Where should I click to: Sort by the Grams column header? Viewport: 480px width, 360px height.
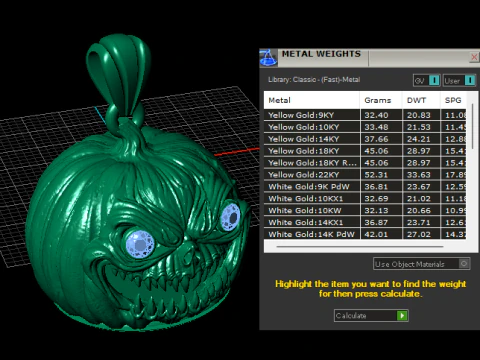coord(381,100)
